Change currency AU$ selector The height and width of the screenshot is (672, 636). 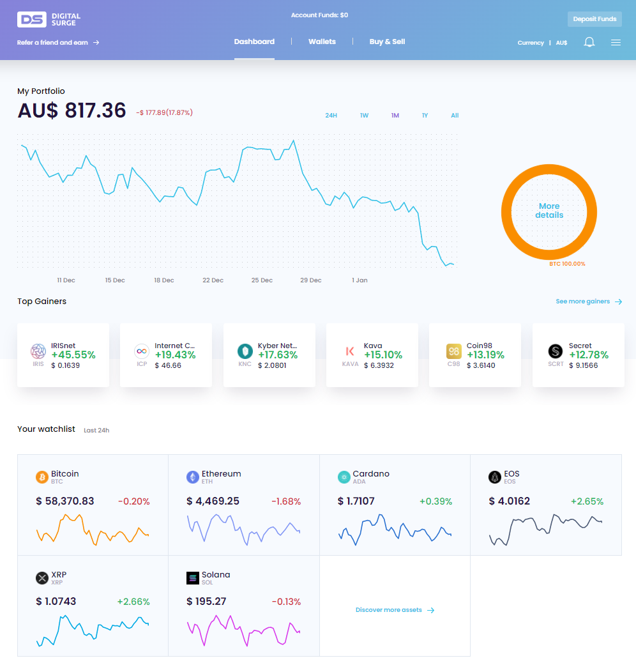(561, 43)
